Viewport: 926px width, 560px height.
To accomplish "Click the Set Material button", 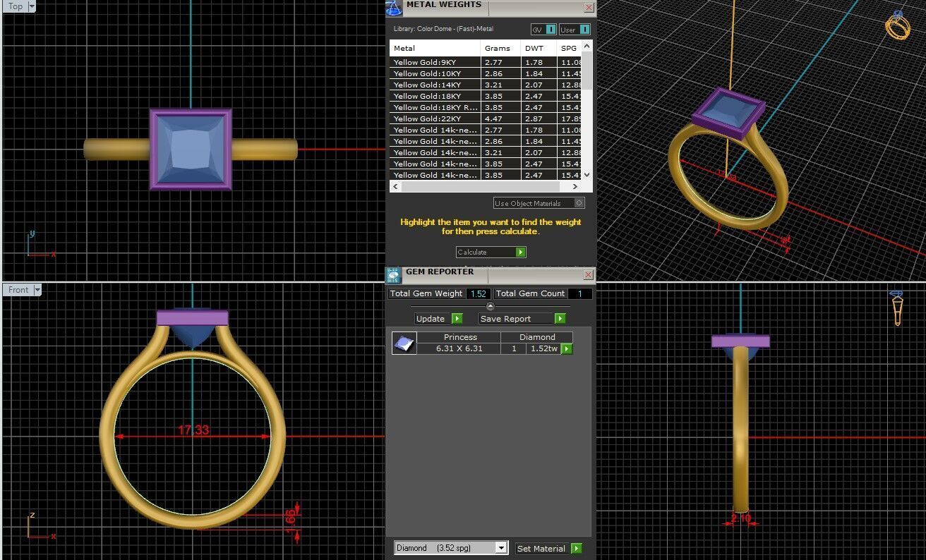I will pyautogui.click(x=548, y=548).
